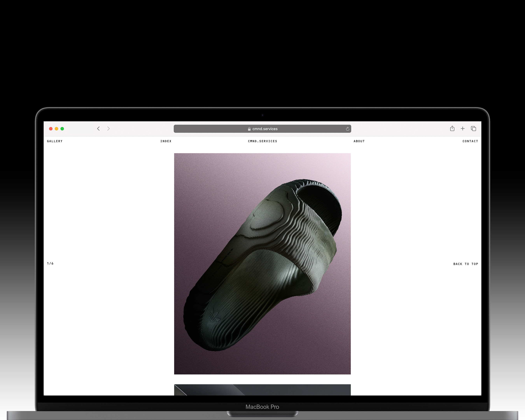This screenshot has width=525, height=420.
Task: Open the partially visible second gallery image
Action: coord(262,390)
